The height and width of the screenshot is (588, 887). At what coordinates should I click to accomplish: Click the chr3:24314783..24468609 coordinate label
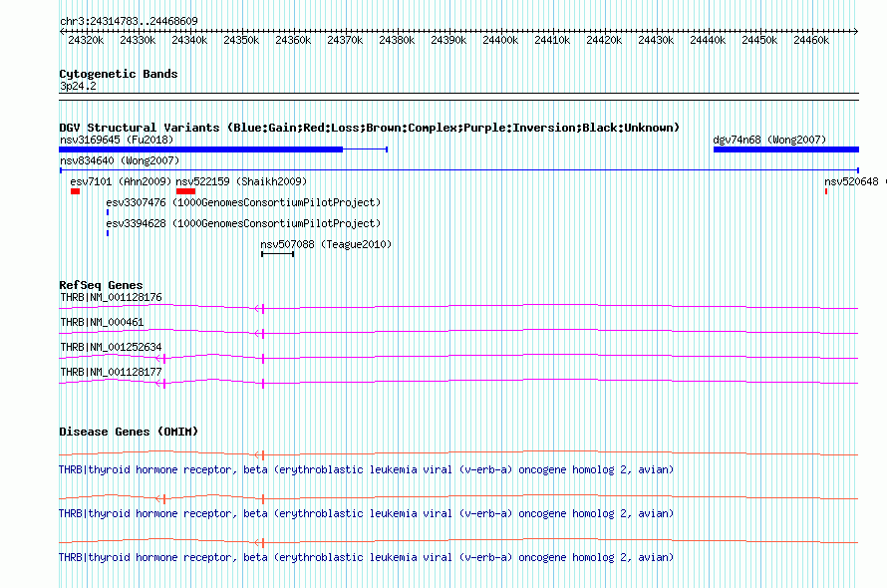click(x=129, y=21)
